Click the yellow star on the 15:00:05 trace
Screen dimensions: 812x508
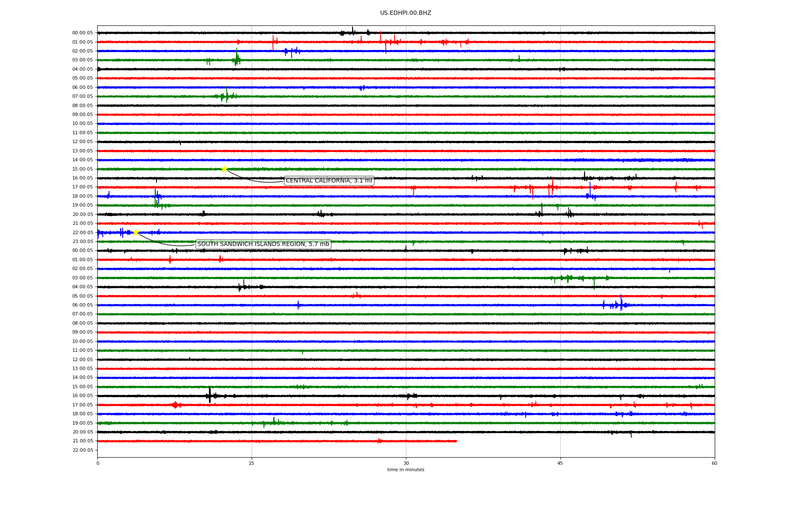click(x=224, y=169)
